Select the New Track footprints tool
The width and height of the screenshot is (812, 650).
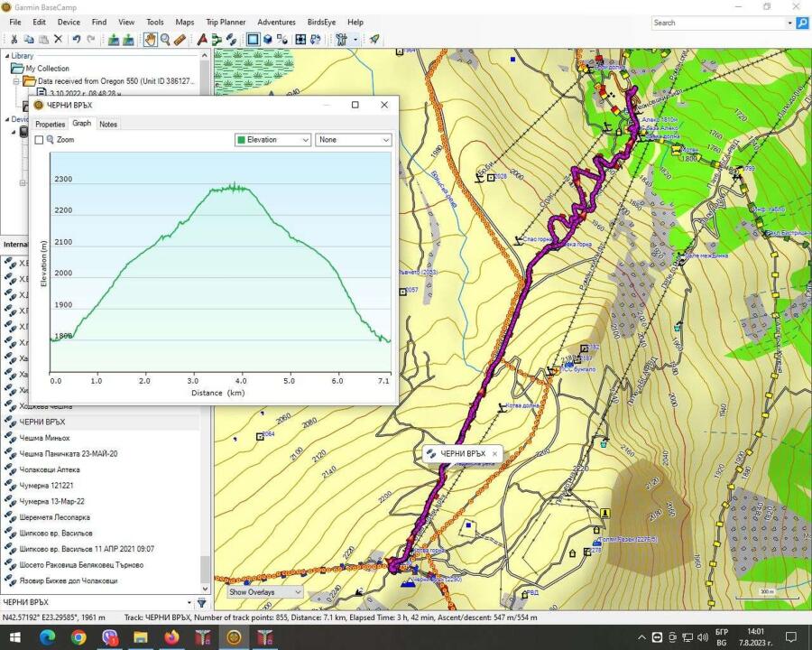click(232, 40)
